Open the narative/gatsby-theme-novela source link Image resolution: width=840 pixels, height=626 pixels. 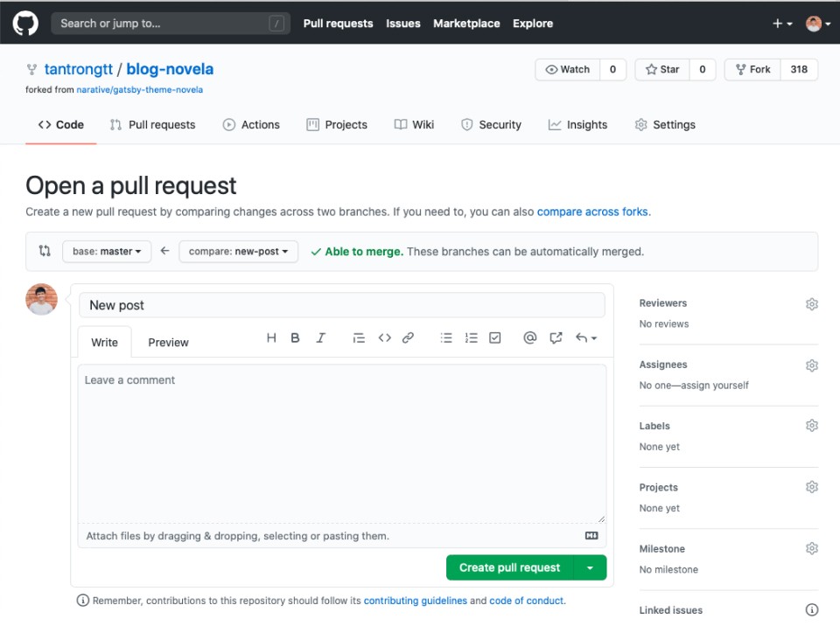tap(140, 90)
